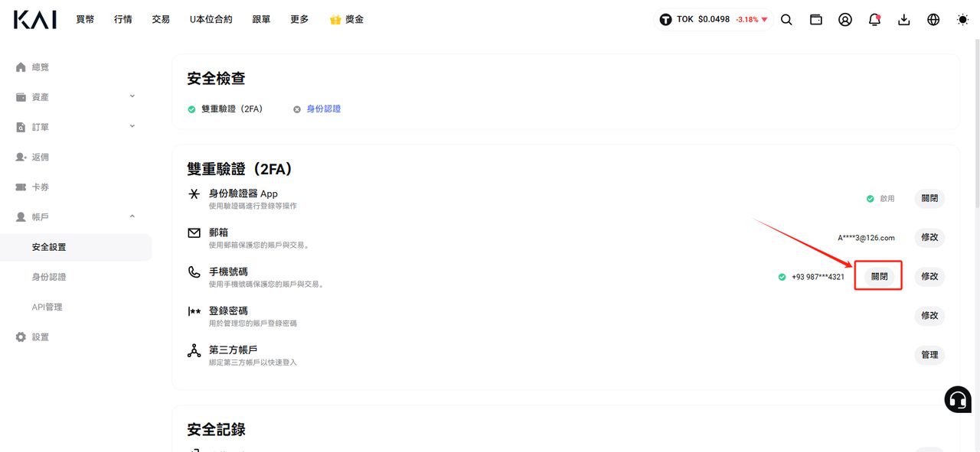Click the 雙重驗證（2FA） status in 安全檢查

point(225,109)
